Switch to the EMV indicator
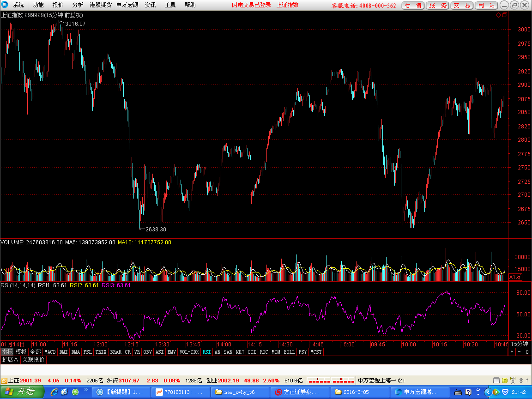This screenshot has height=399, width=532. click(172, 352)
